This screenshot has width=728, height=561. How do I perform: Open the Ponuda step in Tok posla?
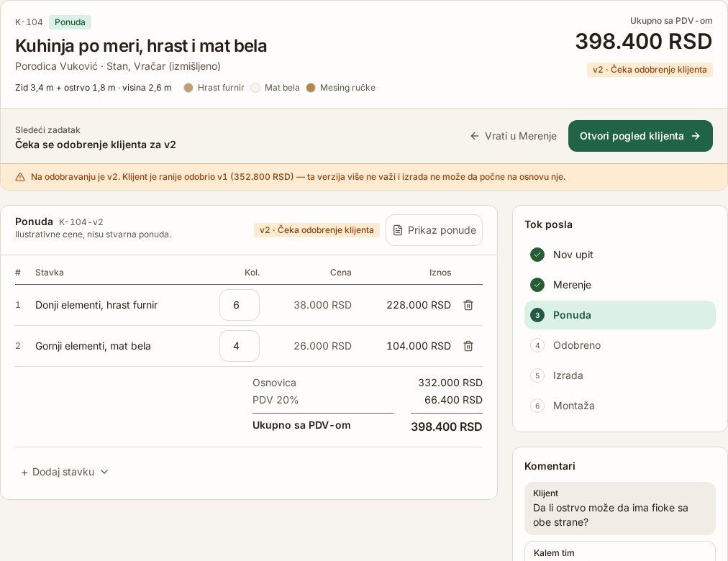[x=620, y=315]
